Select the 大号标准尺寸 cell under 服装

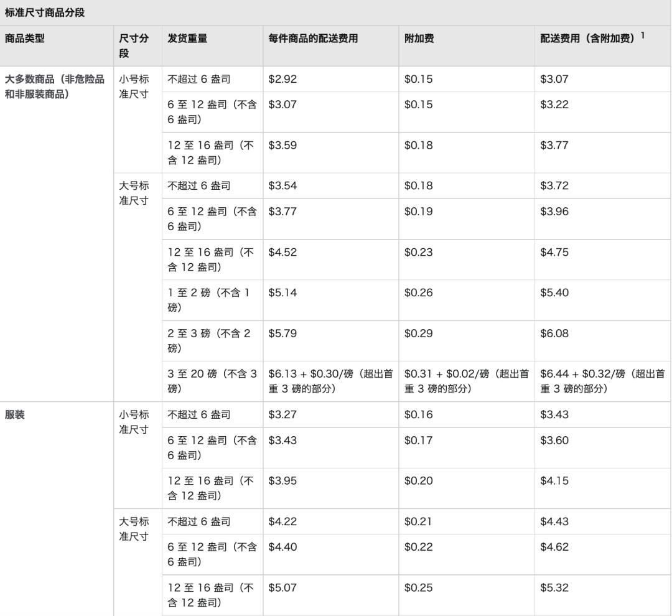coord(134,529)
